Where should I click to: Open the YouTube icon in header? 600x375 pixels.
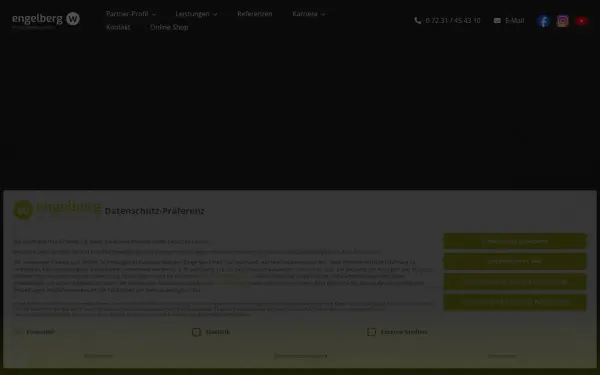point(581,21)
